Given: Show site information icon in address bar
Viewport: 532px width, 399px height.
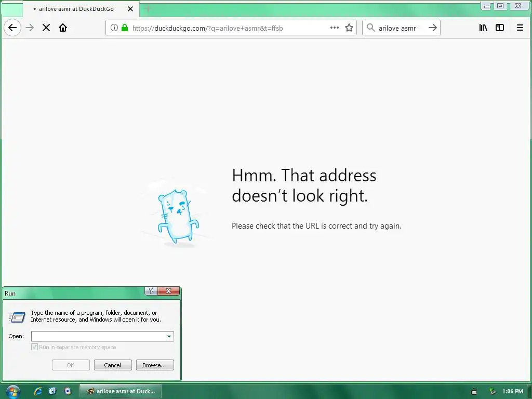Looking at the screenshot, I should pos(114,28).
